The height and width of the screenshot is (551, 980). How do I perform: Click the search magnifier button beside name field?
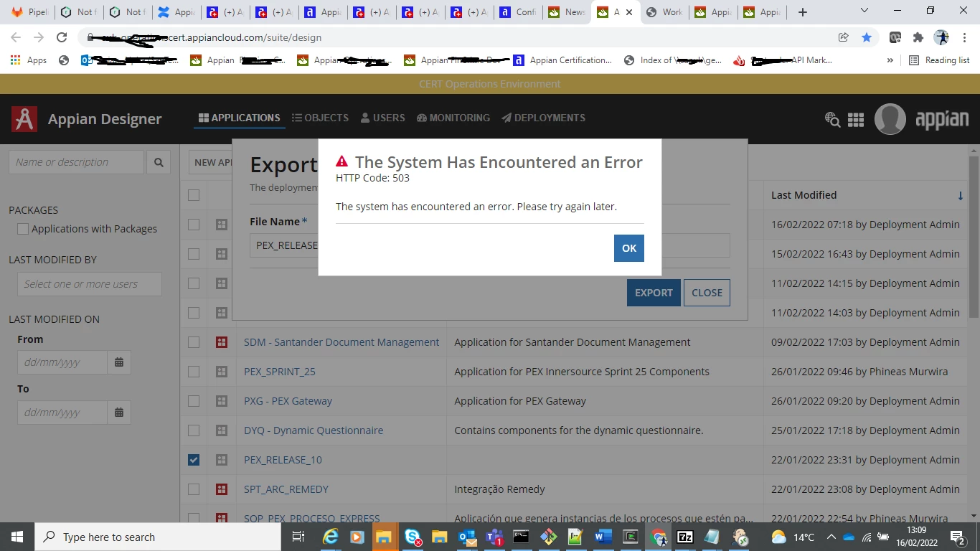pyautogui.click(x=159, y=162)
